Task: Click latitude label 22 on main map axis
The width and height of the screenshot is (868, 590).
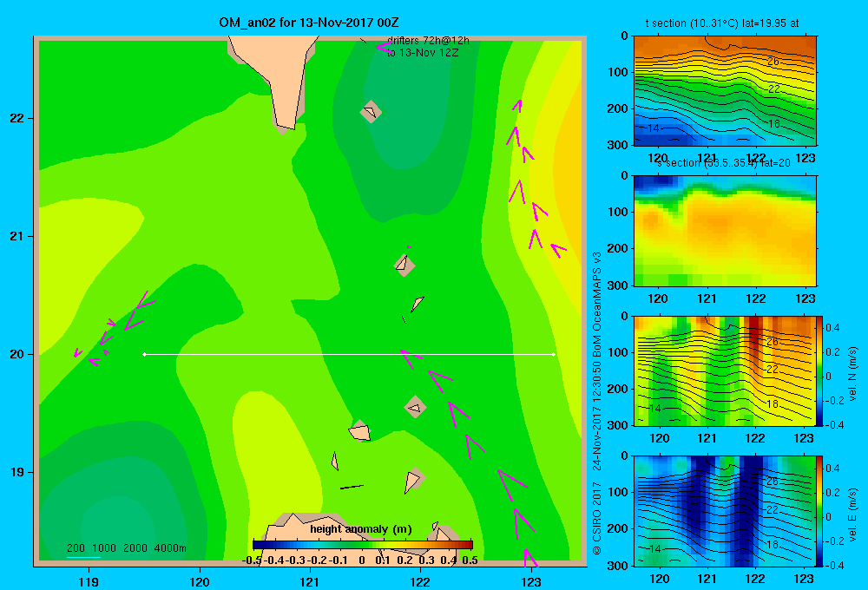Action: (x=16, y=118)
